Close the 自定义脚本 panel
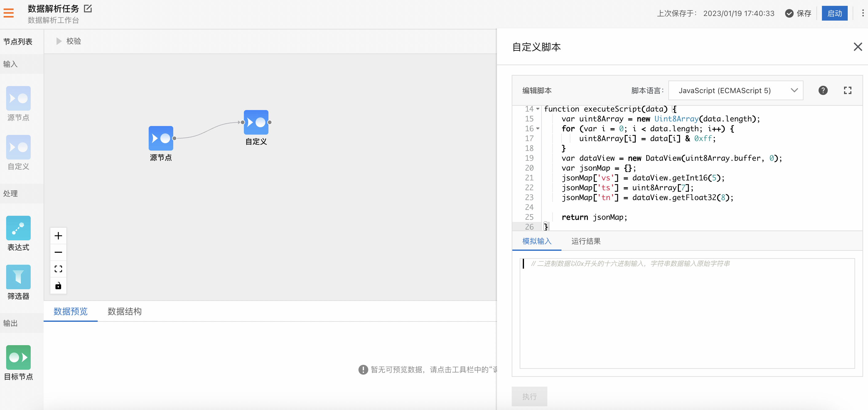This screenshot has width=868, height=410. (x=858, y=47)
